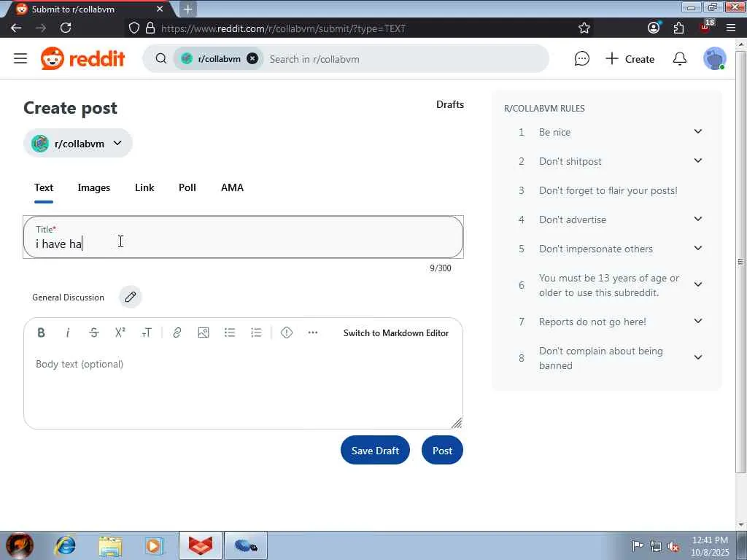The height and width of the screenshot is (560, 747).
Task: Switch to the Text post tab
Action: click(43, 187)
